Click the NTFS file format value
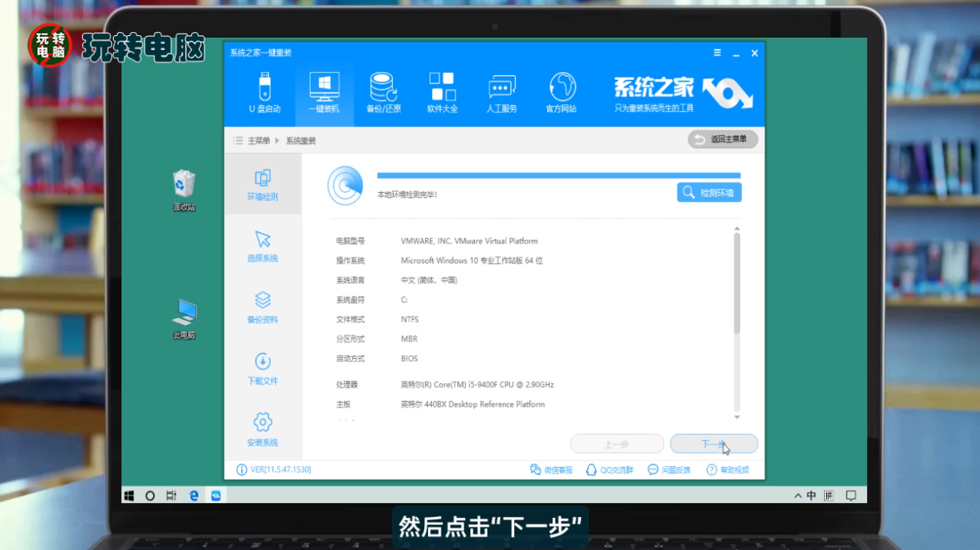Viewport: 980px width, 550px height. (x=410, y=320)
